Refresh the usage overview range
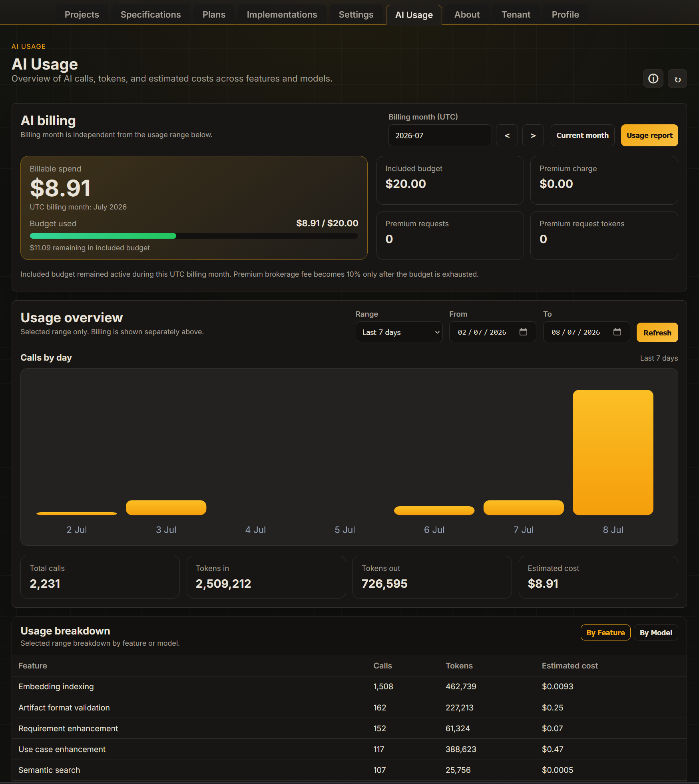The height and width of the screenshot is (784, 699). click(657, 333)
